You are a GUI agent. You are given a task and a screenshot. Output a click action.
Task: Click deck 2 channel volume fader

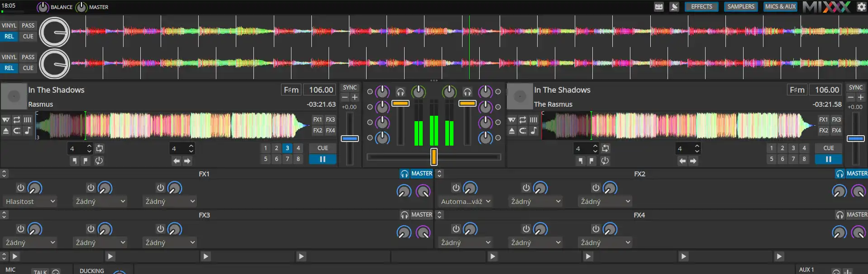pos(467,104)
